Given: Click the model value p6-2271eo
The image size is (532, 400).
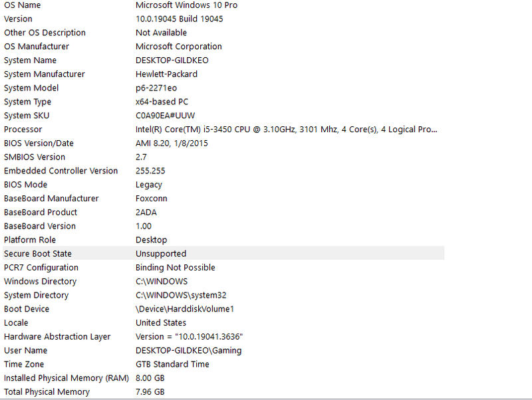Looking at the screenshot, I should (x=156, y=88).
